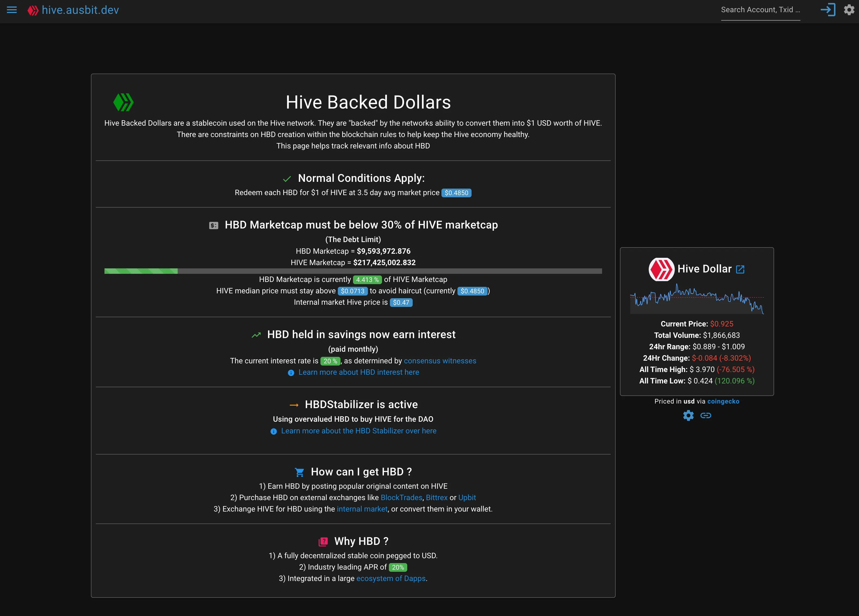Screen dimensions: 859x616
Task: Click the pink question book icon by Why HBD
Action: click(323, 542)
